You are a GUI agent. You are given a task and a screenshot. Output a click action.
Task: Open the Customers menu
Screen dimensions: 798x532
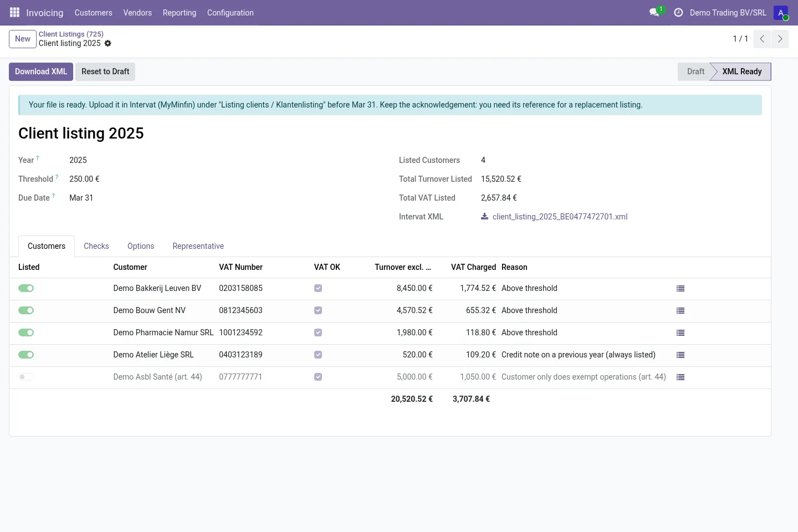coord(94,13)
